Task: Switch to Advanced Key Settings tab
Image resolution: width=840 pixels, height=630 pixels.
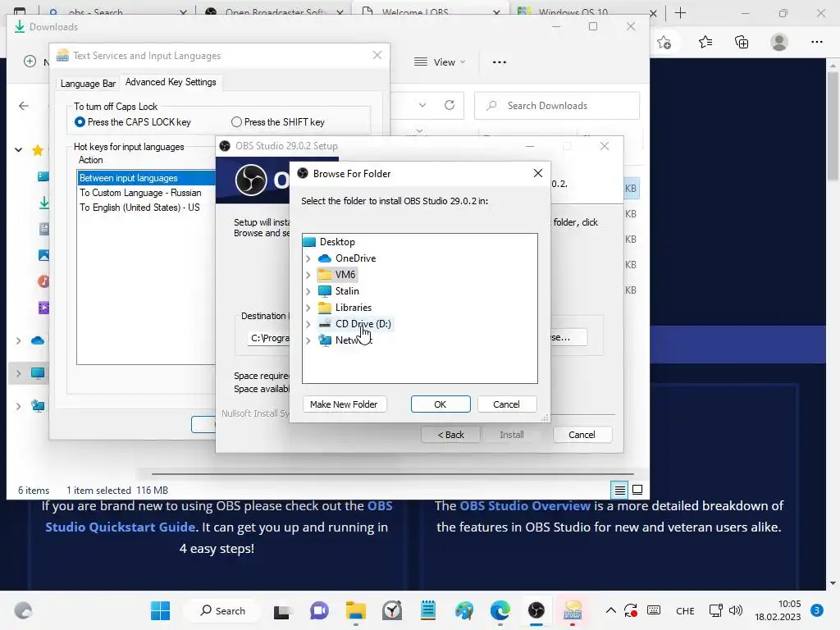Action: click(x=171, y=82)
